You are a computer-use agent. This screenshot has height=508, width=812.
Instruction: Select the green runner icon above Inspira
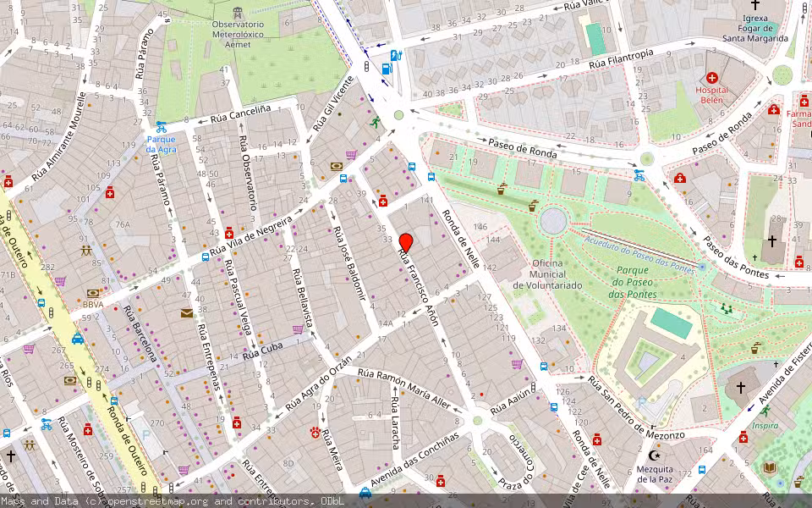[x=765, y=411]
